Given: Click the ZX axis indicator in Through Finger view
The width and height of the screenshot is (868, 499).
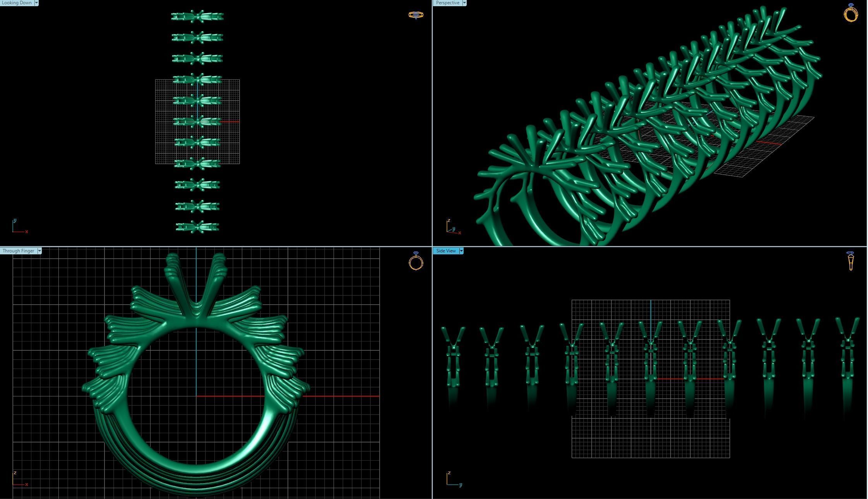Looking at the screenshot, I should [x=19, y=479].
